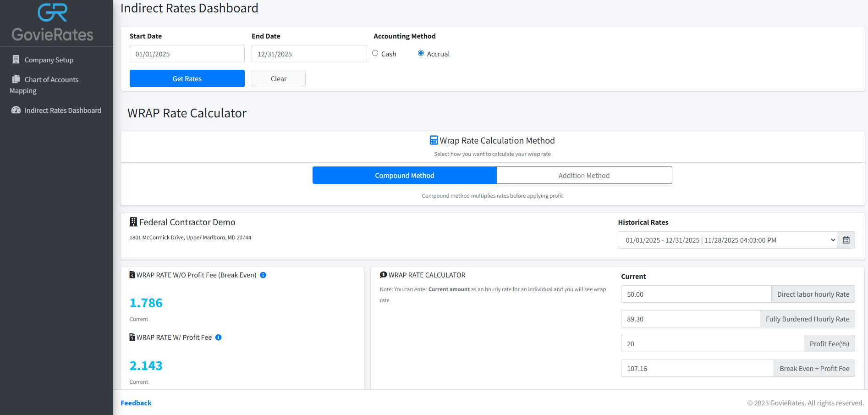This screenshot has width=868, height=415.
Task: Click info icon next to Break Even wrap rate
Action: pyautogui.click(x=263, y=275)
